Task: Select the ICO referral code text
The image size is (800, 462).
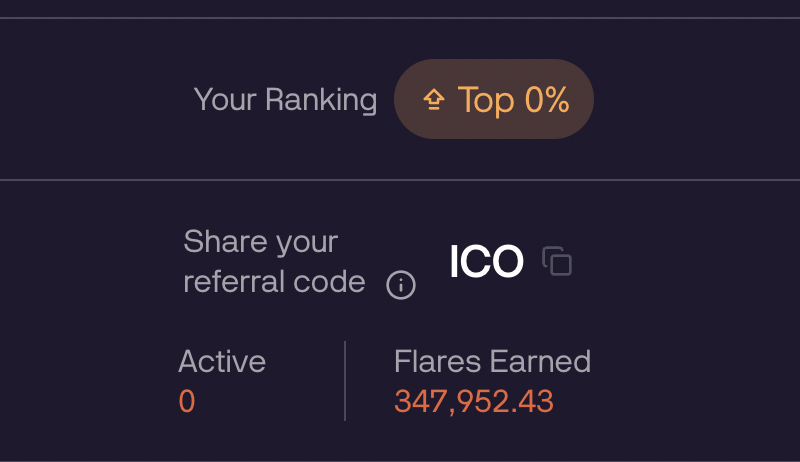Action: [x=486, y=262]
